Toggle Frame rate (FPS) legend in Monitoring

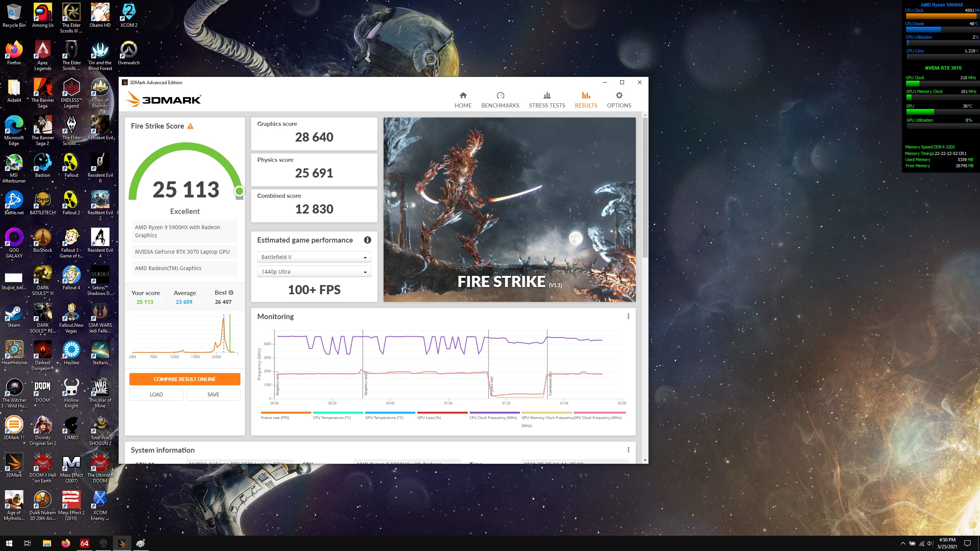pyautogui.click(x=286, y=416)
